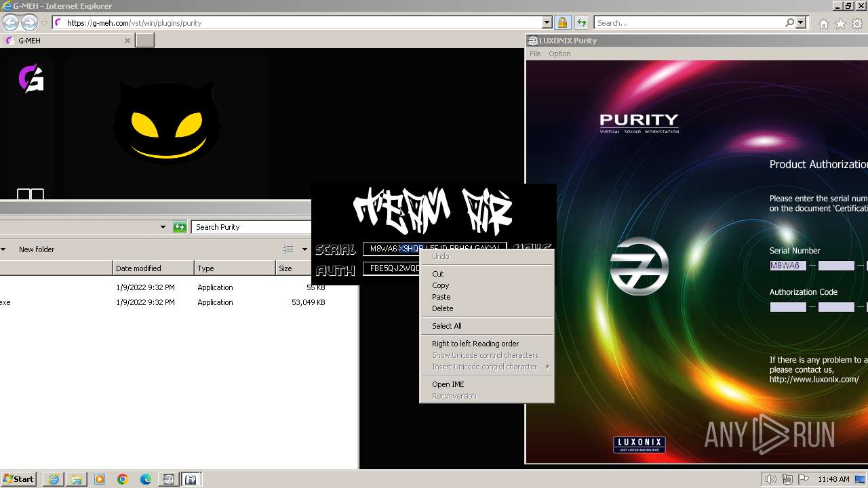This screenshot has height=488, width=868.
Task: Switch to the G-MEH browser tab
Action: coord(67,41)
